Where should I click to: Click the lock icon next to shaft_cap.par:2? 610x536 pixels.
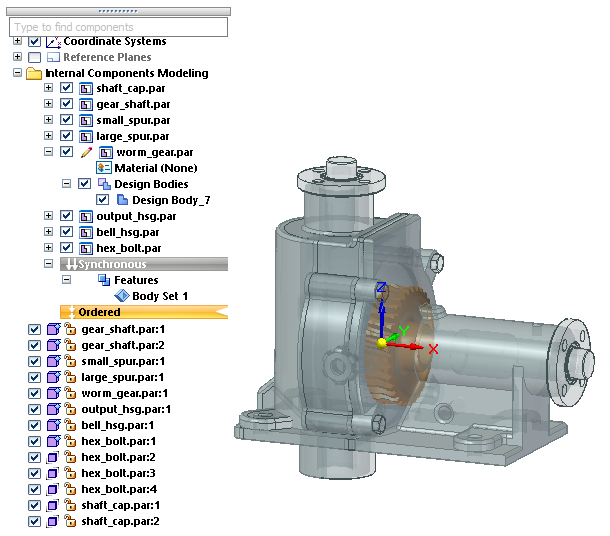(70, 521)
